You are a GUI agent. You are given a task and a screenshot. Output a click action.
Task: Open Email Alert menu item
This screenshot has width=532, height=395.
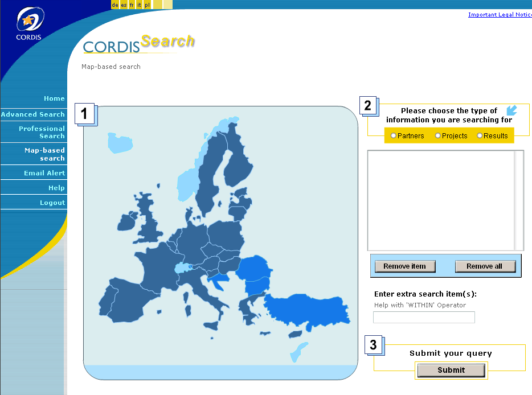44,173
